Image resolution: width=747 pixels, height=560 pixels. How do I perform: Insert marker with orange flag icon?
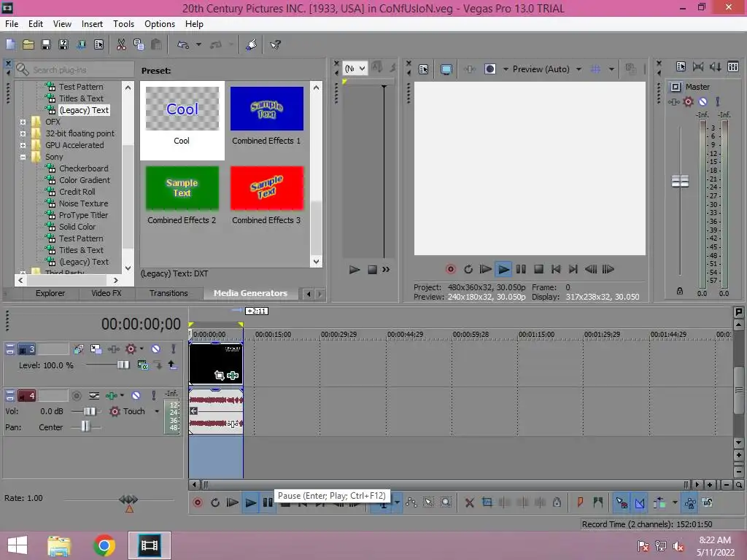click(580, 503)
